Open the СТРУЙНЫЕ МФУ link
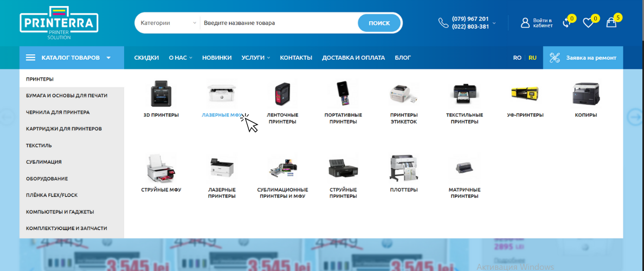 (x=161, y=190)
